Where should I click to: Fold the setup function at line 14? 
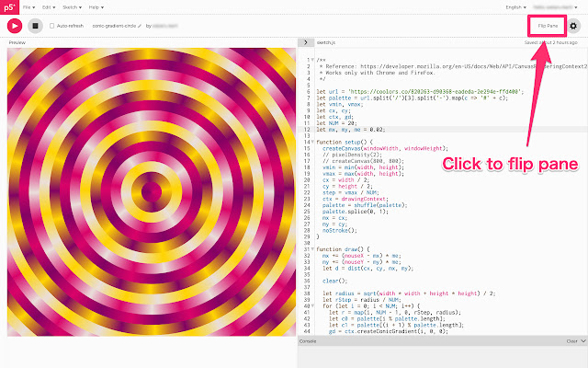click(312, 142)
